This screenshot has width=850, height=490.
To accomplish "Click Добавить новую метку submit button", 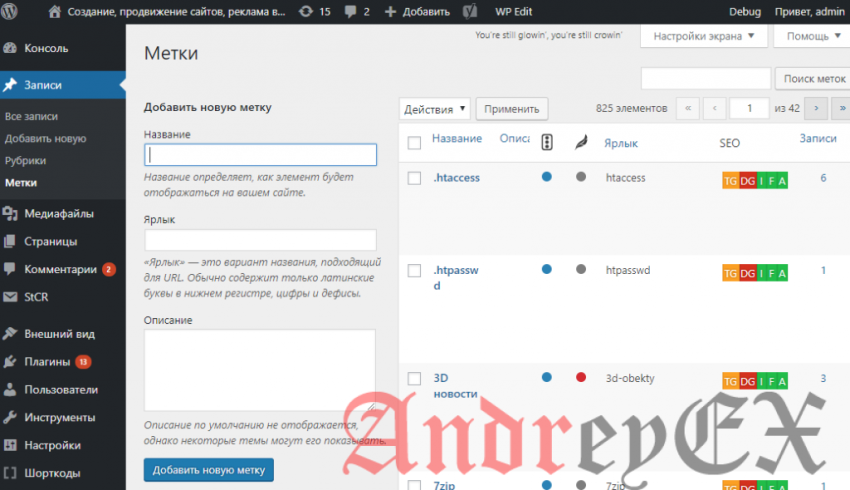I will point(209,470).
